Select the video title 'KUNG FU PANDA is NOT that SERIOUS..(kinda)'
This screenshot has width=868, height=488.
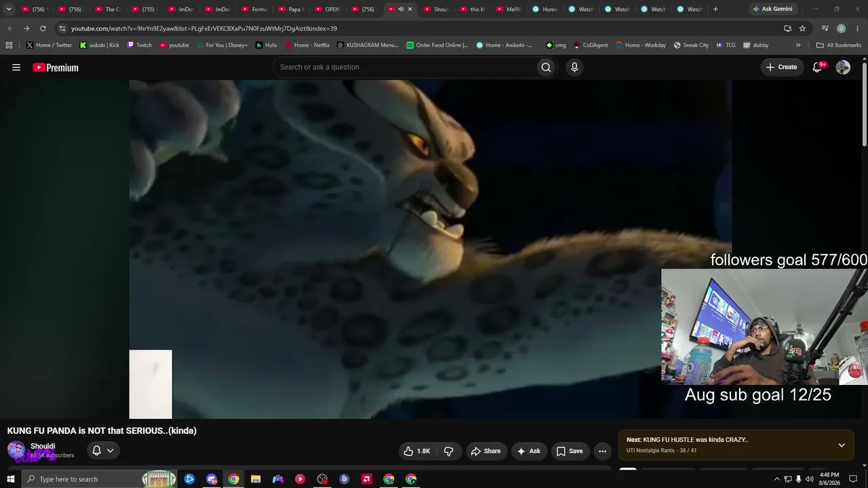tap(102, 430)
